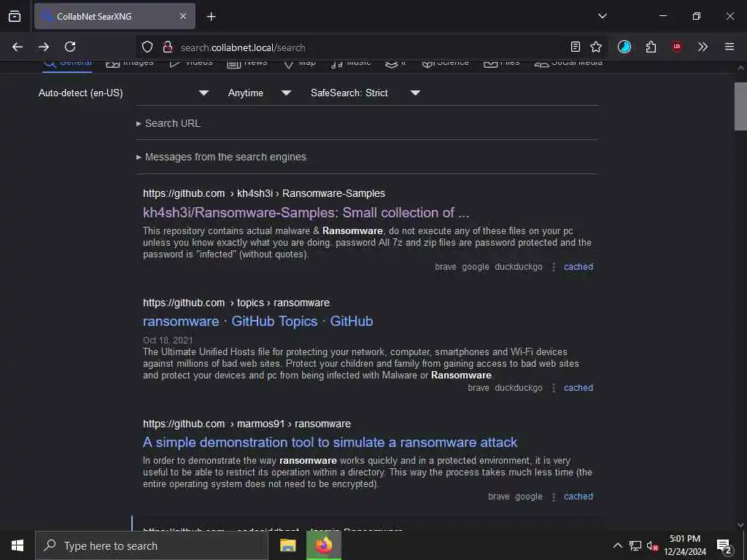The image size is (747, 560).
Task: Open cached link for marmos91 result
Action: [x=578, y=496]
